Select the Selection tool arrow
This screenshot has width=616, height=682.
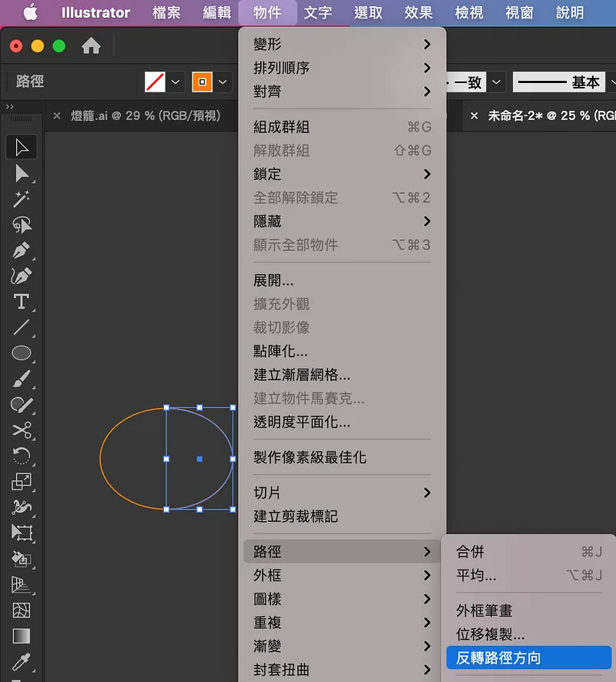[x=22, y=148]
